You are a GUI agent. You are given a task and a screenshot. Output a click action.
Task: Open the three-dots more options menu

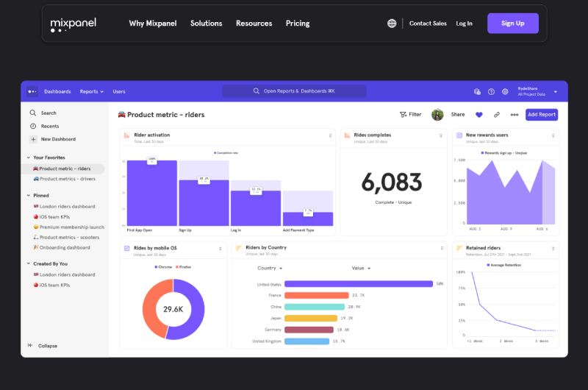(x=514, y=115)
